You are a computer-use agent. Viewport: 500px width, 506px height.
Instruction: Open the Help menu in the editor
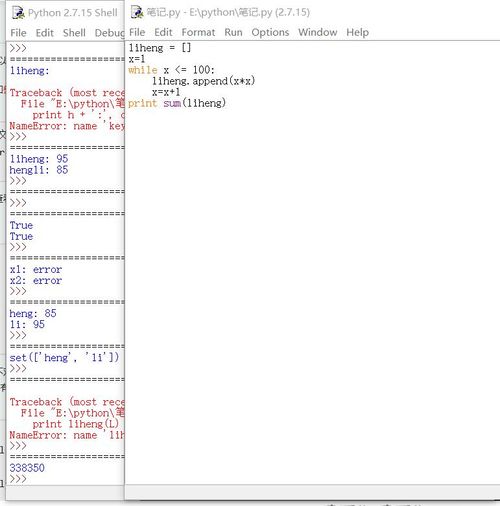point(357,32)
